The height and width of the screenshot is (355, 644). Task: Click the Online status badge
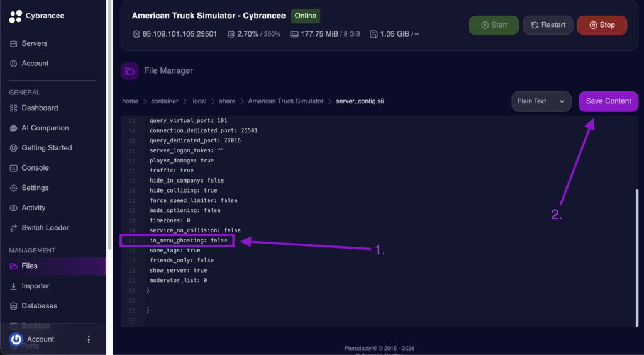[306, 16]
